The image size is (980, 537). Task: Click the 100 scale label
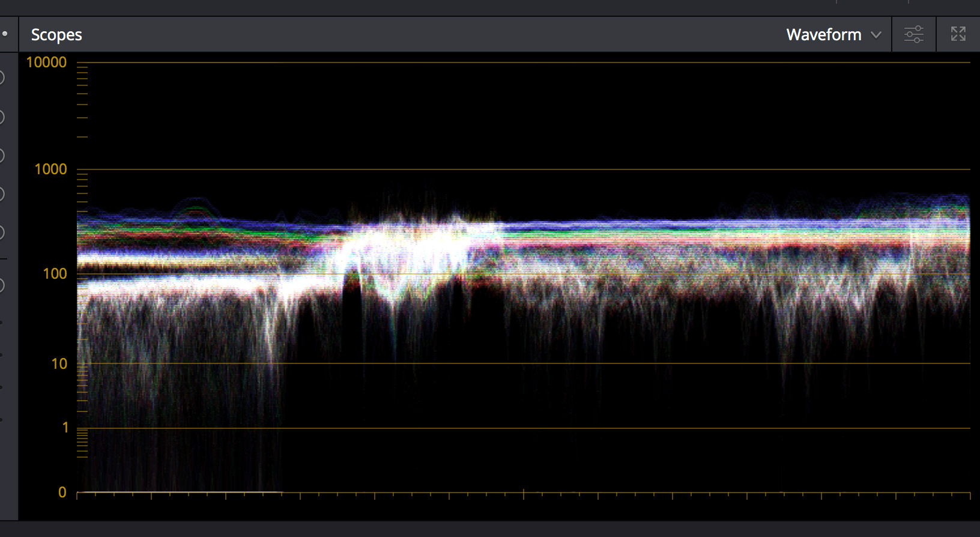click(55, 274)
